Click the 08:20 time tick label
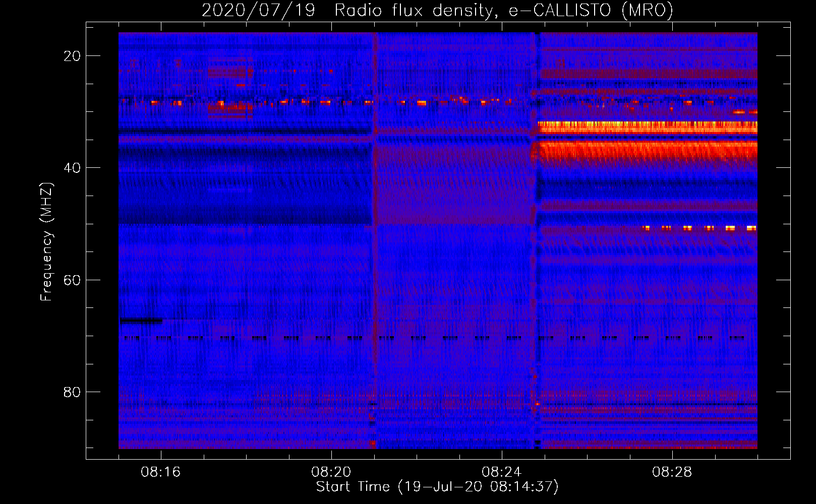Image resolution: width=816 pixels, height=504 pixels. [x=331, y=472]
